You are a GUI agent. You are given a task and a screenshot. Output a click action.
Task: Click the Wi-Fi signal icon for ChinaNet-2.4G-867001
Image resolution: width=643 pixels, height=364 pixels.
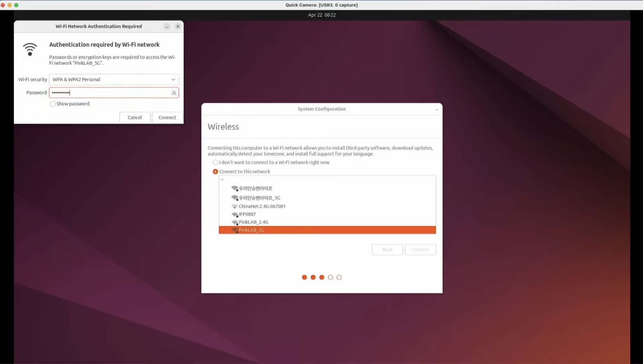pos(235,206)
